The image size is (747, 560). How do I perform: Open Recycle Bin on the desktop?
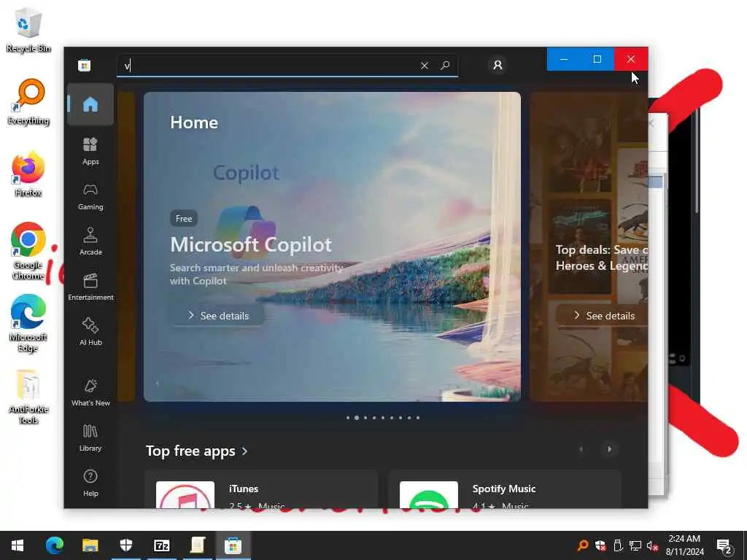point(28,30)
